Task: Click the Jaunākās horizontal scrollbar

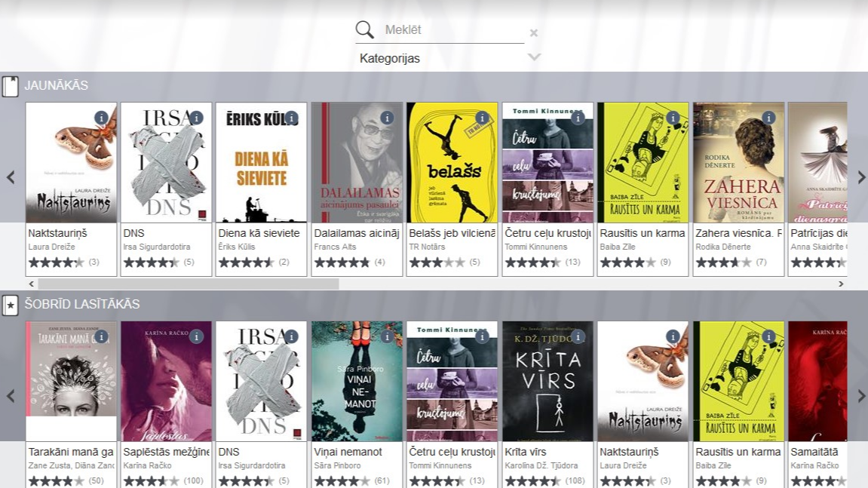Action: tap(189, 284)
